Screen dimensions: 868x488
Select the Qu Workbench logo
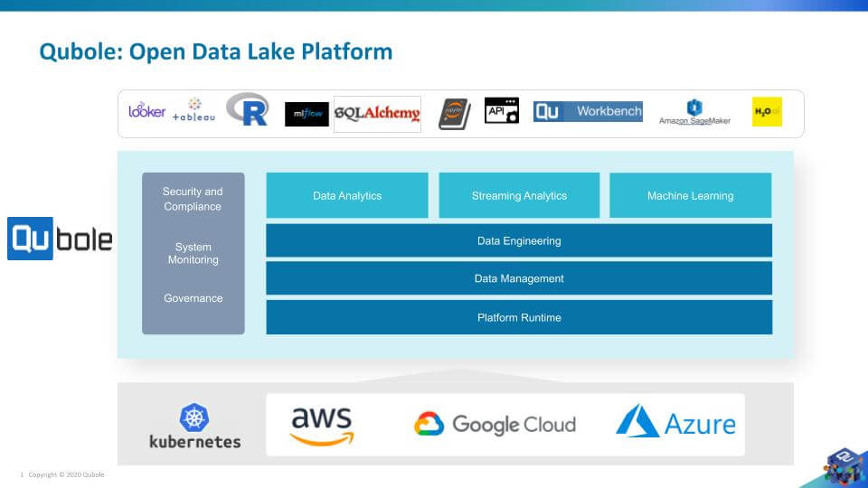(588, 111)
